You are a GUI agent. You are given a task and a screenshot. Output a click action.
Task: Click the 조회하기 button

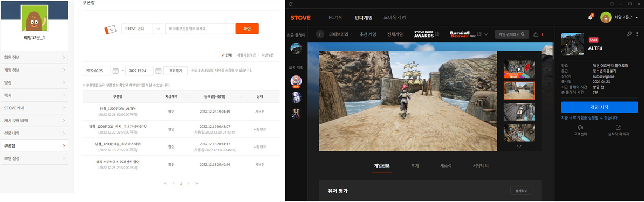pos(175,71)
